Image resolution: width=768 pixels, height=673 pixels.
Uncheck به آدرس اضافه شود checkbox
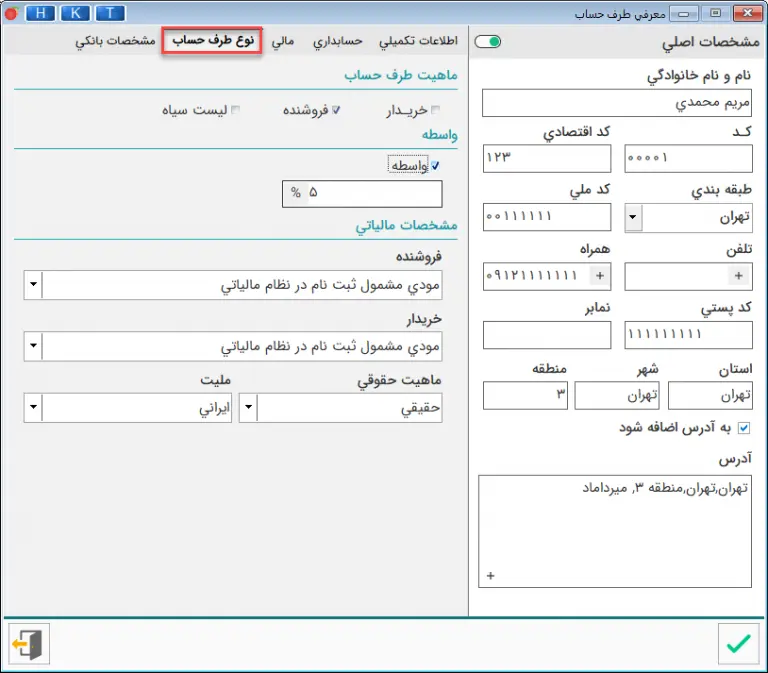744,428
